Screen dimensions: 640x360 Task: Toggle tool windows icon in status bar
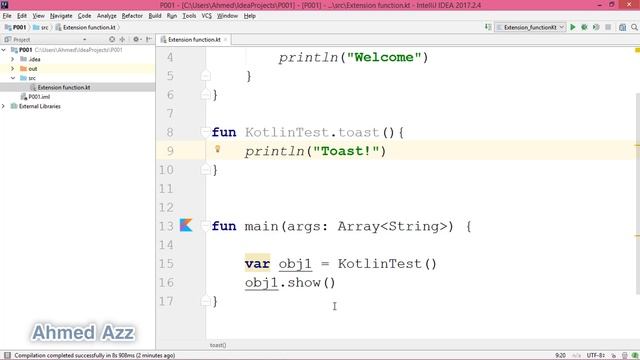[x=7, y=355]
